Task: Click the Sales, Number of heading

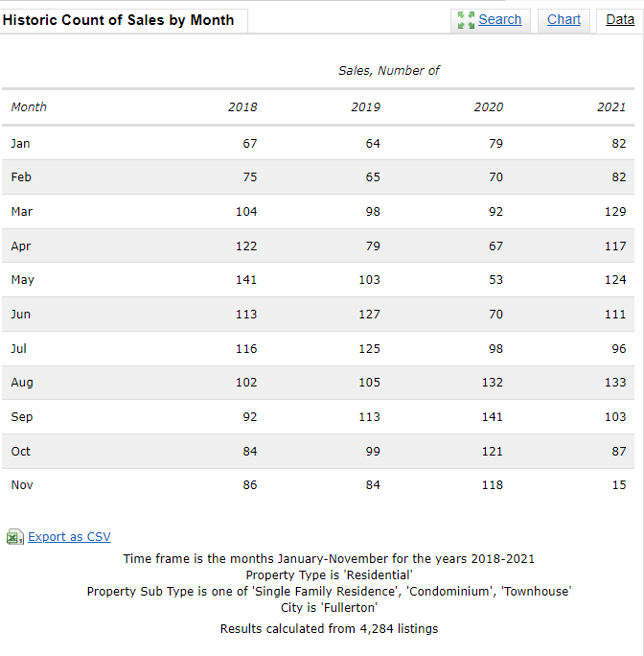Action: [x=389, y=70]
